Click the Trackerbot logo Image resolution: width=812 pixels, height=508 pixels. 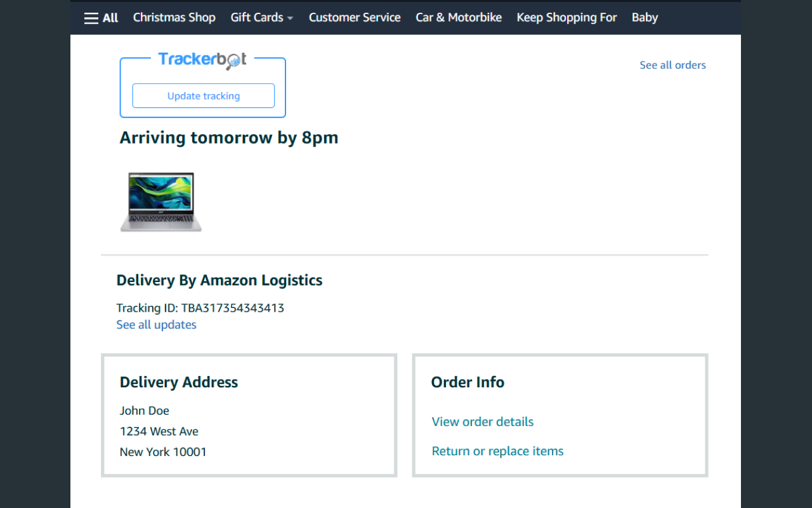[x=202, y=60]
